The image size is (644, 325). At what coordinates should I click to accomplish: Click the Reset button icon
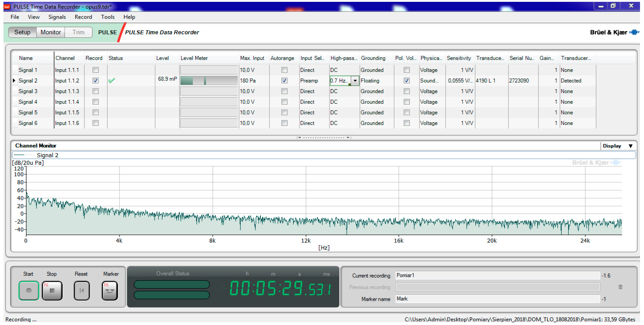tap(82, 291)
